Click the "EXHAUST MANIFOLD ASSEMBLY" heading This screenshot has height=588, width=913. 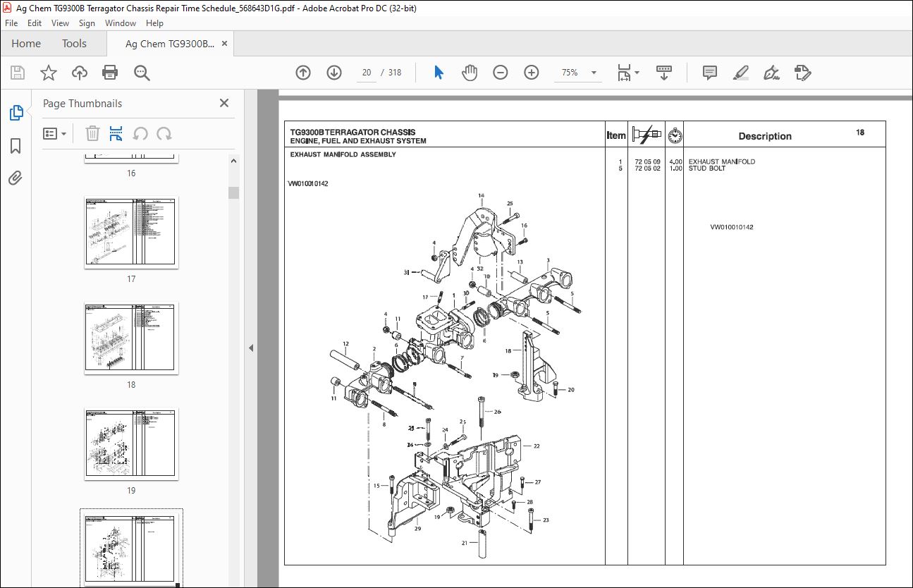tap(343, 154)
